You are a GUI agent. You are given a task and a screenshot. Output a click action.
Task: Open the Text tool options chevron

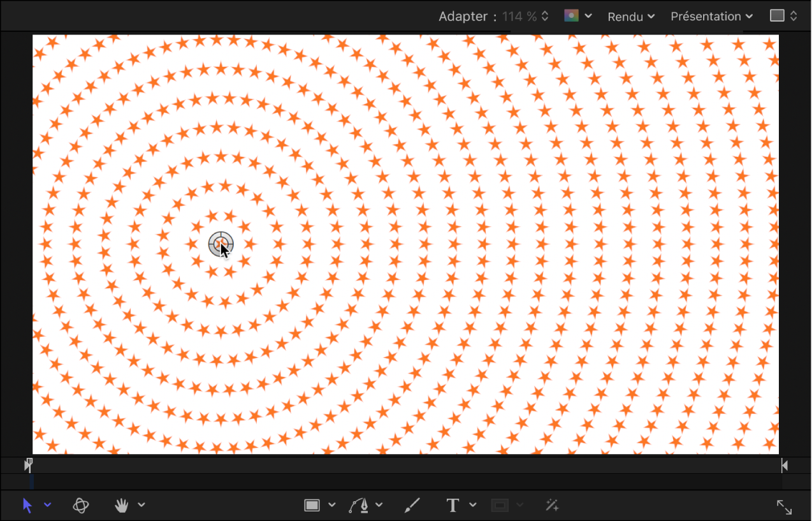(x=473, y=506)
